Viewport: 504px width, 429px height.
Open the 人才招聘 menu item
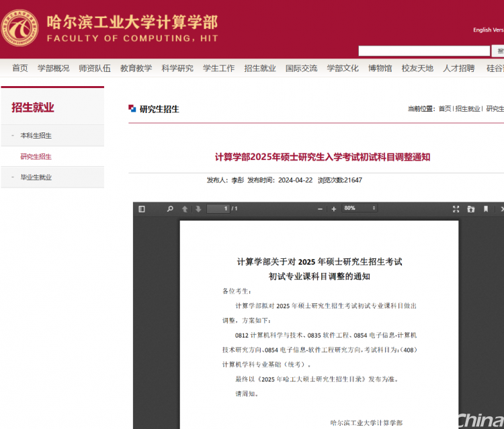(x=459, y=68)
